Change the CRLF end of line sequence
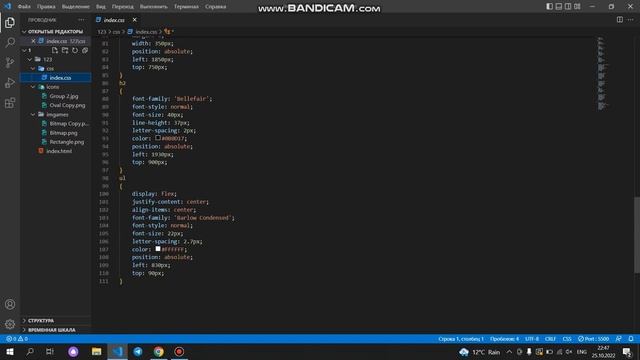Screen dimensions: 640x360 pyautogui.click(x=550, y=339)
